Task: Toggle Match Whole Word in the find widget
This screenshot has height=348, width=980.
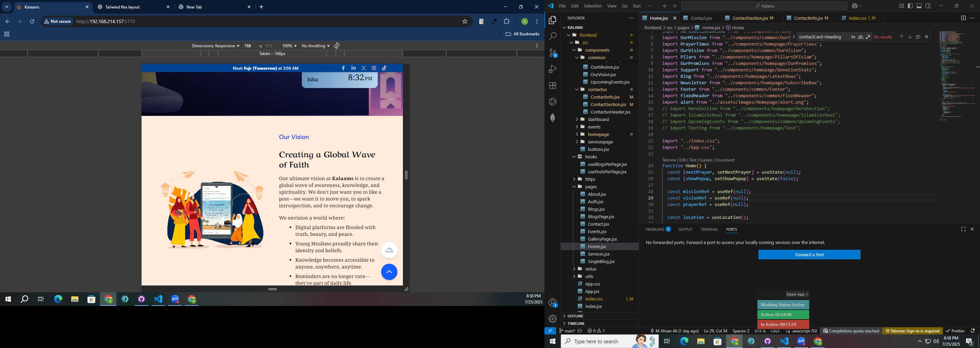Action: (860, 37)
